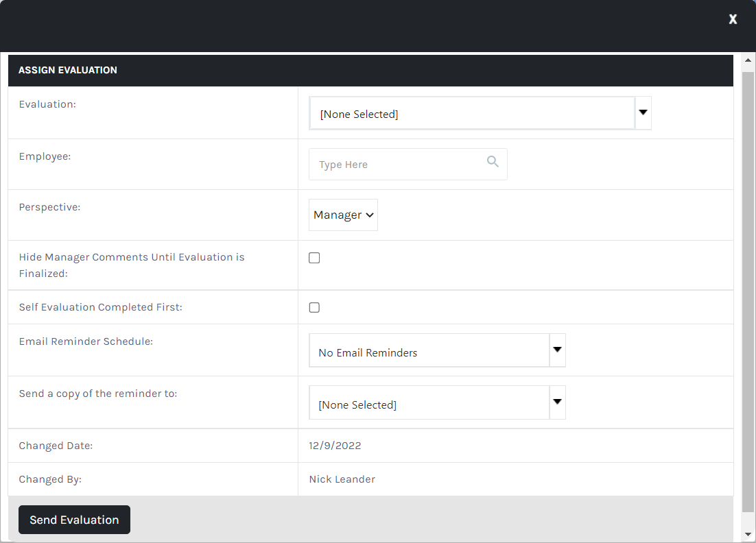Click the vertical scrollbar thumb

[x=748, y=292]
